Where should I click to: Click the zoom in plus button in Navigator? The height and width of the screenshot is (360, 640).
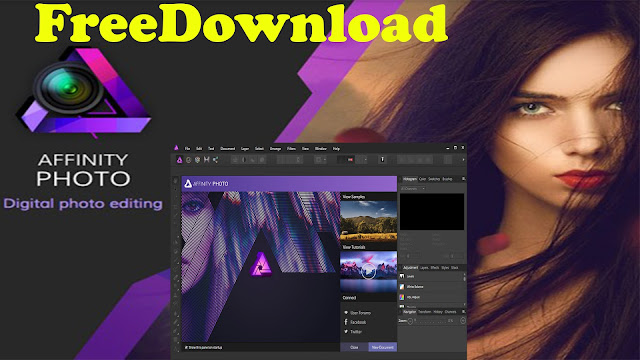click(463, 321)
